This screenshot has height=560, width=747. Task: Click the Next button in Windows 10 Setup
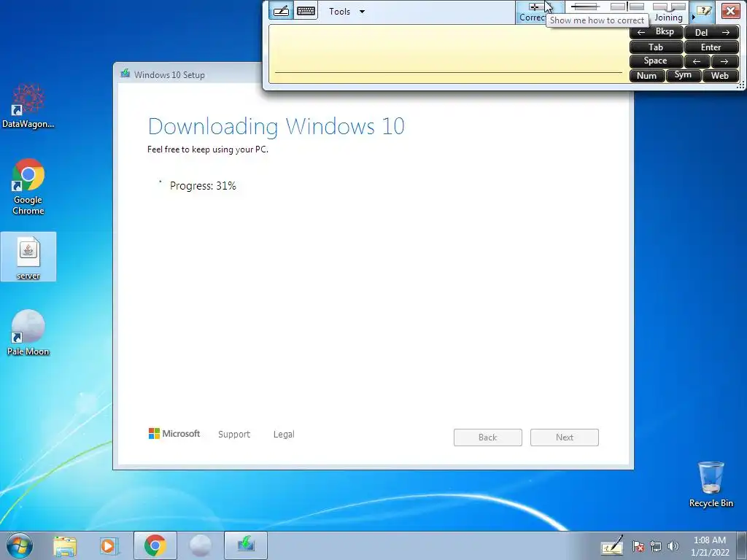point(565,437)
